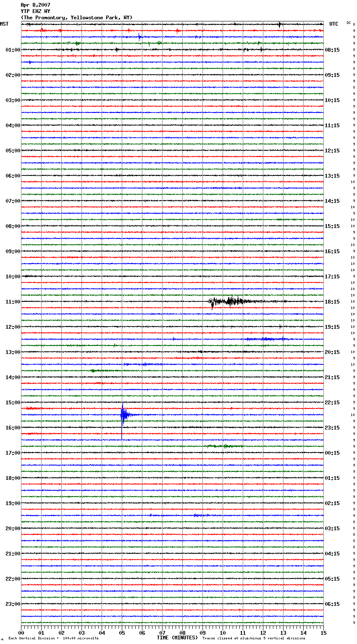Click the 16:00 MST time label
The width and height of the screenshot is (357, 644).
pyautogui.click(x=13, y=428)
